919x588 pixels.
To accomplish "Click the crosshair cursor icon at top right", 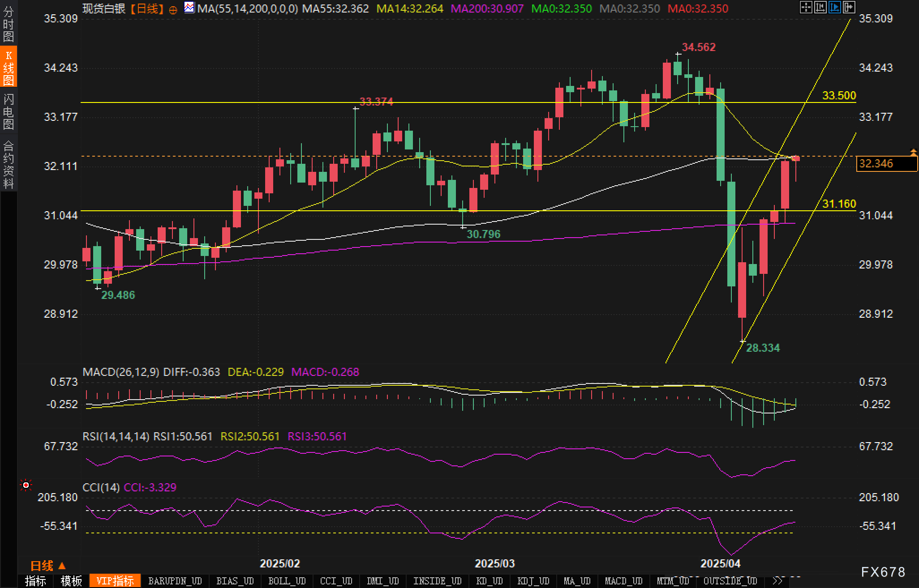I will click(x=806, y=7).
